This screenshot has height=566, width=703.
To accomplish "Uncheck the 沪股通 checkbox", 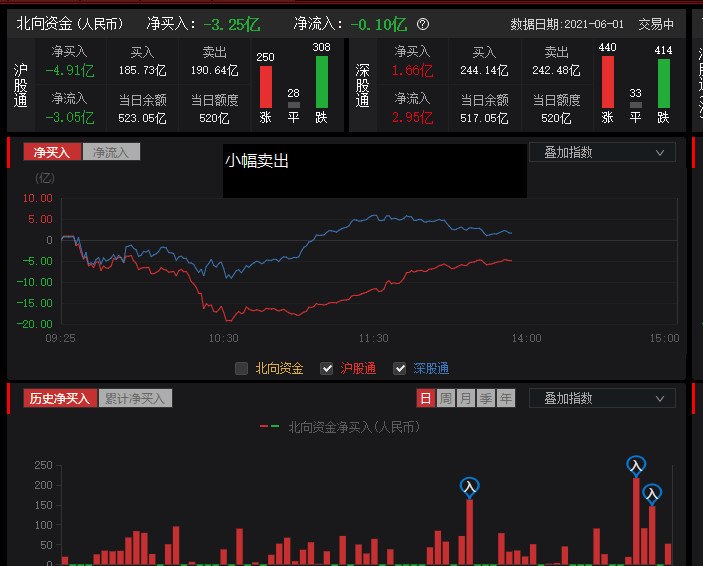I will (326, 369).
